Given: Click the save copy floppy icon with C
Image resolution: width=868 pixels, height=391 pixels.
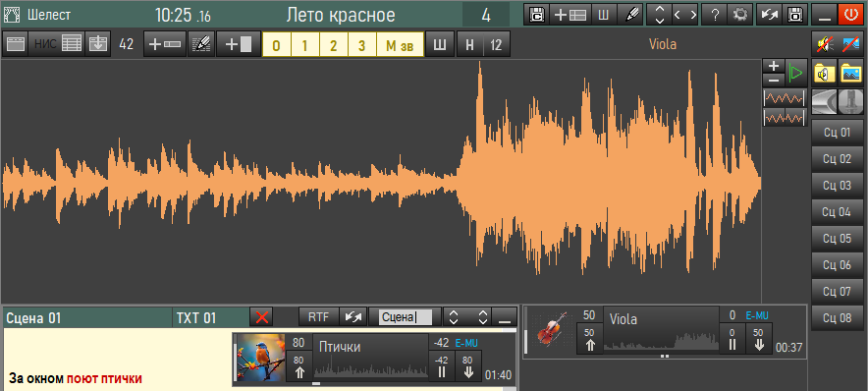Looking at the screenshot, I should pos(536,15).
